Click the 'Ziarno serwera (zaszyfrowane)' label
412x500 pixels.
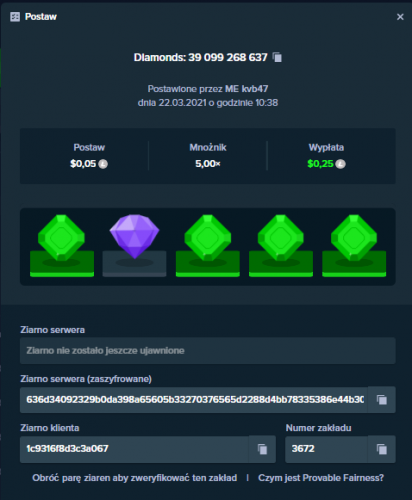(86, 379)
